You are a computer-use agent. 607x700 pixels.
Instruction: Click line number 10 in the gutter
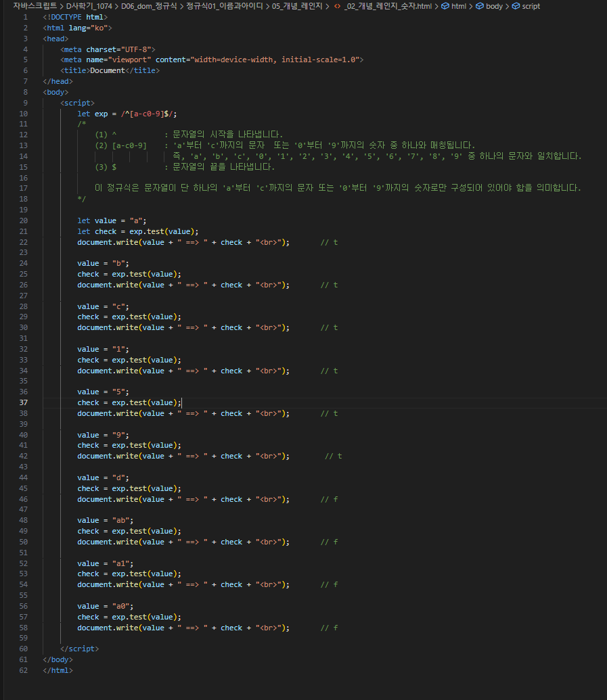[23, 114]
